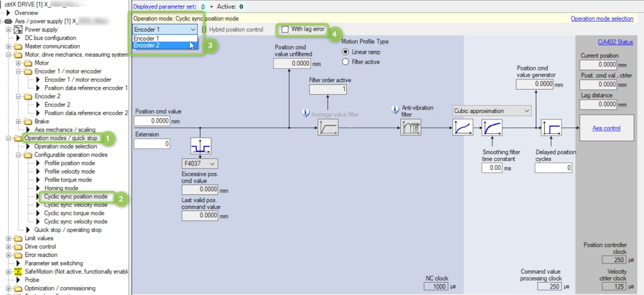Click the Average value filter block icon
Screen dimensions: 644x295
[x=327, y=128]
